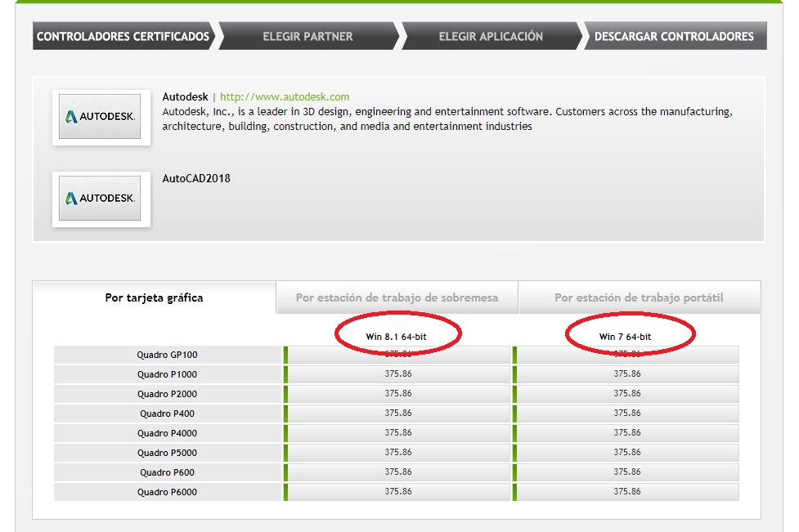
Task: Open Quadro P1000 Win 8.1 driver 375.86
Action: (398, 374)
